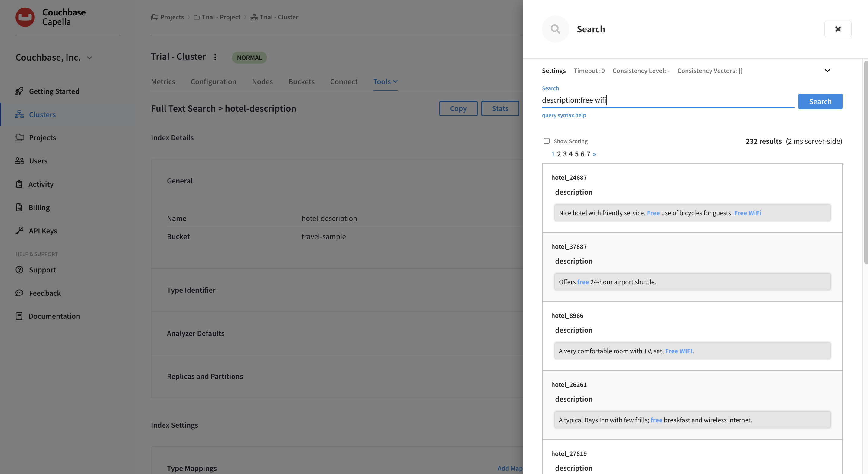868x474 pixels.
Task: Switch to the Buckets tab
Action: [x=301, y=82]
